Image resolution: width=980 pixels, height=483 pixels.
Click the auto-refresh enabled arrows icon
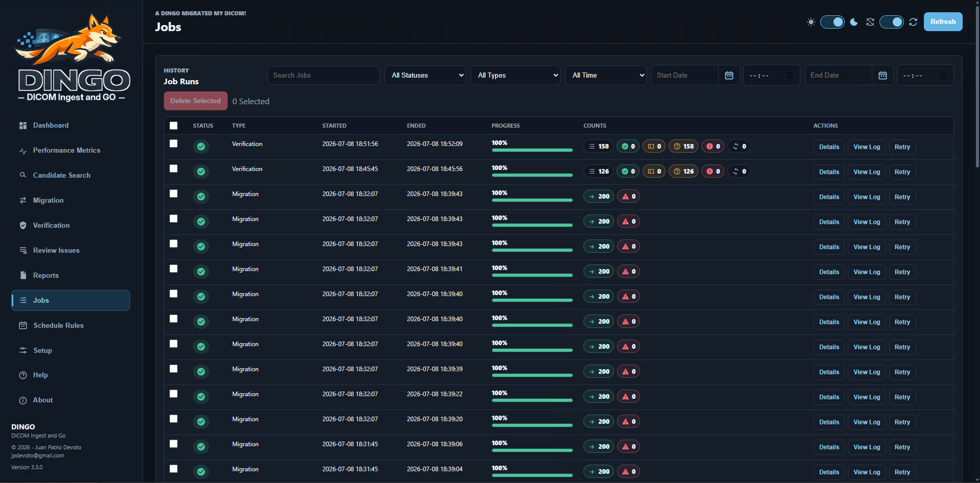coord(913,22)
